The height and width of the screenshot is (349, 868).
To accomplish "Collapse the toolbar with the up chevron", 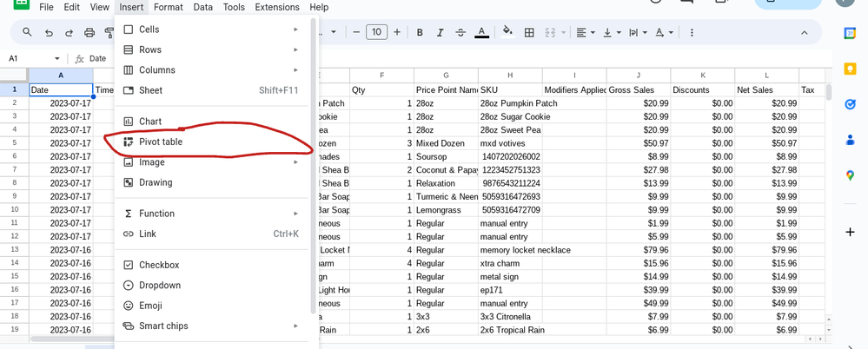I will click(805, 33).
